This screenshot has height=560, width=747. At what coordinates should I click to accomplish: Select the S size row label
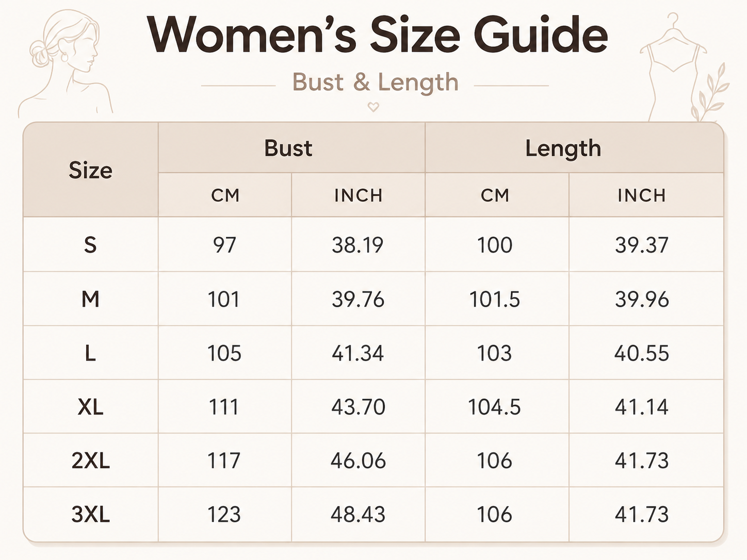click(x=90, y=244)
